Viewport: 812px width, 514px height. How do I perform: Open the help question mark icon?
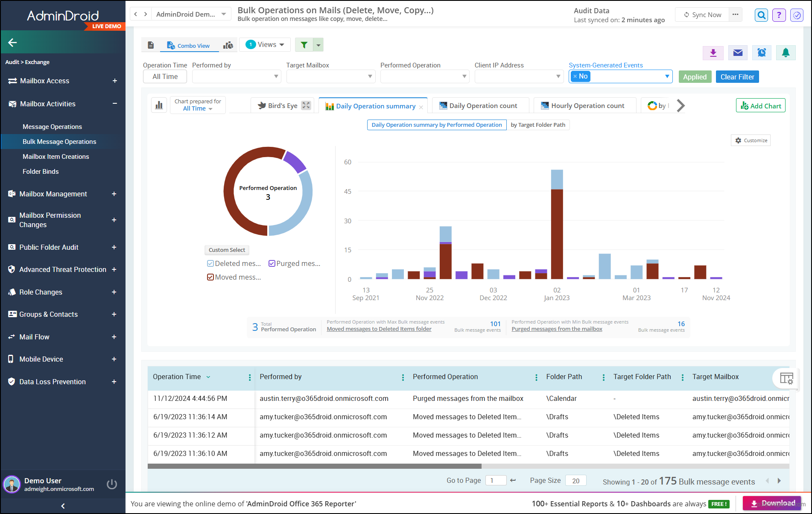point(779,15)
